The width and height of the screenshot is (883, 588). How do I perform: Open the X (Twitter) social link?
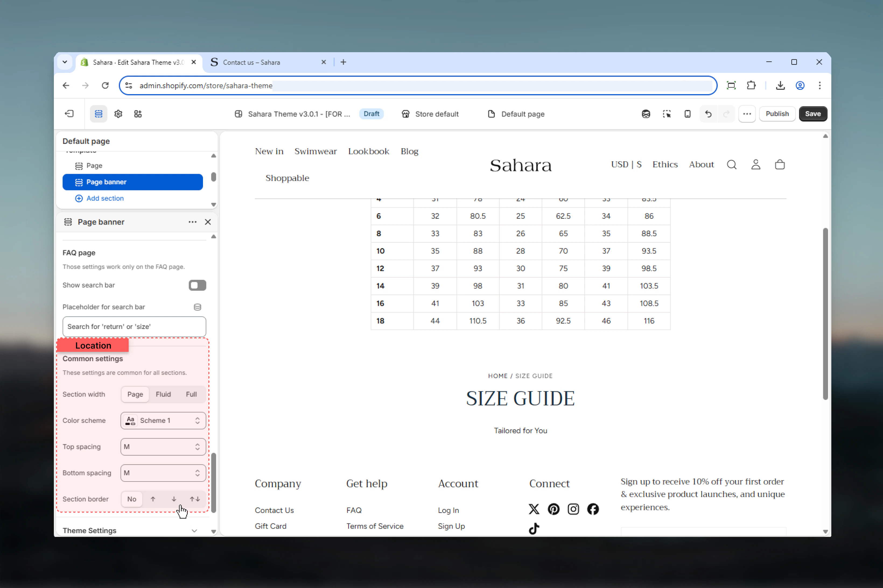534,509
